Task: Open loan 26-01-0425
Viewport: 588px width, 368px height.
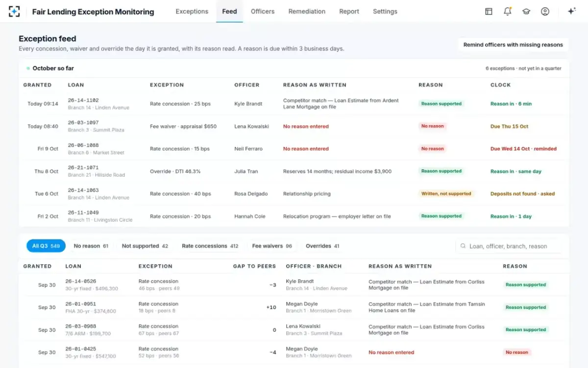Action: click(x=80, y=349)
